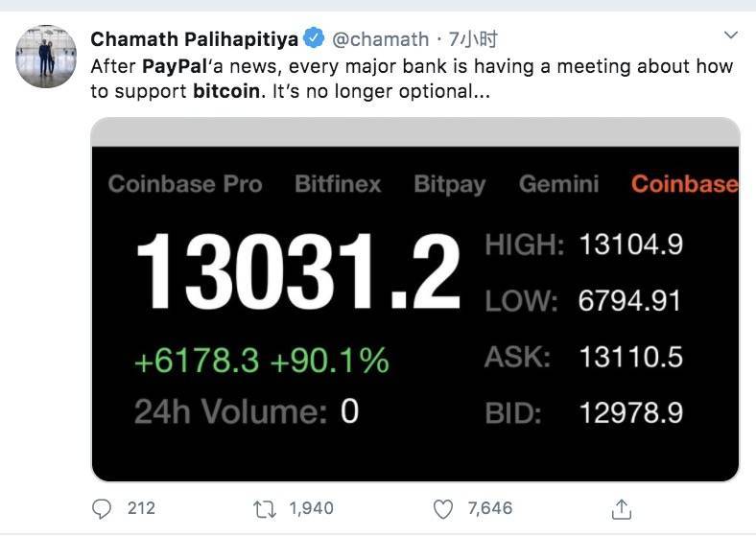Open the tweet options chevron menu
Viewport: 756px width, 537px height.
[731, 35]
